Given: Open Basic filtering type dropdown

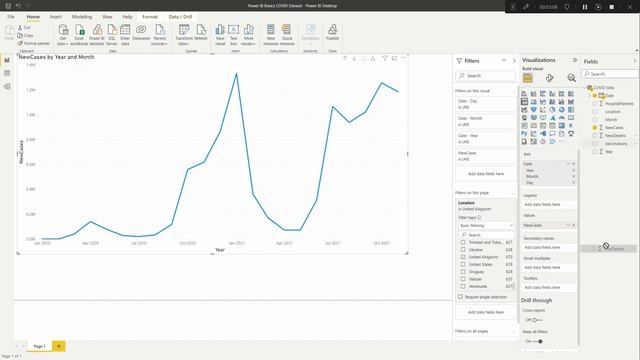Looking at the screenshot, I should (486, 225).
